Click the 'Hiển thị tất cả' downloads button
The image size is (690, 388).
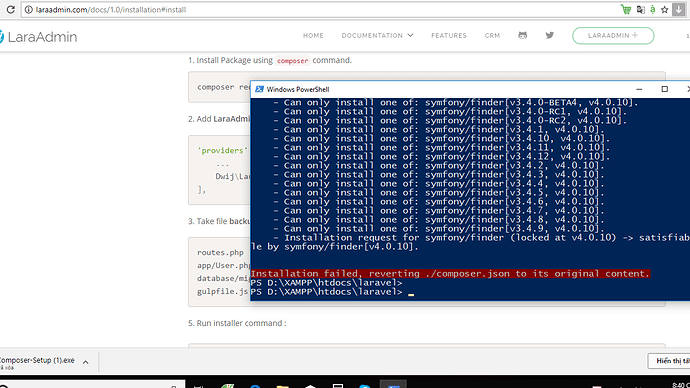pos(669,361)
